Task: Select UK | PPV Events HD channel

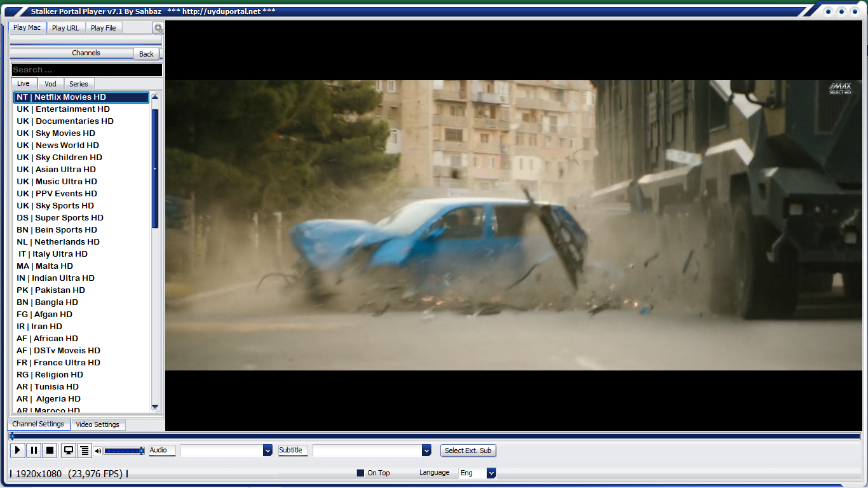Action: [81, 194]
